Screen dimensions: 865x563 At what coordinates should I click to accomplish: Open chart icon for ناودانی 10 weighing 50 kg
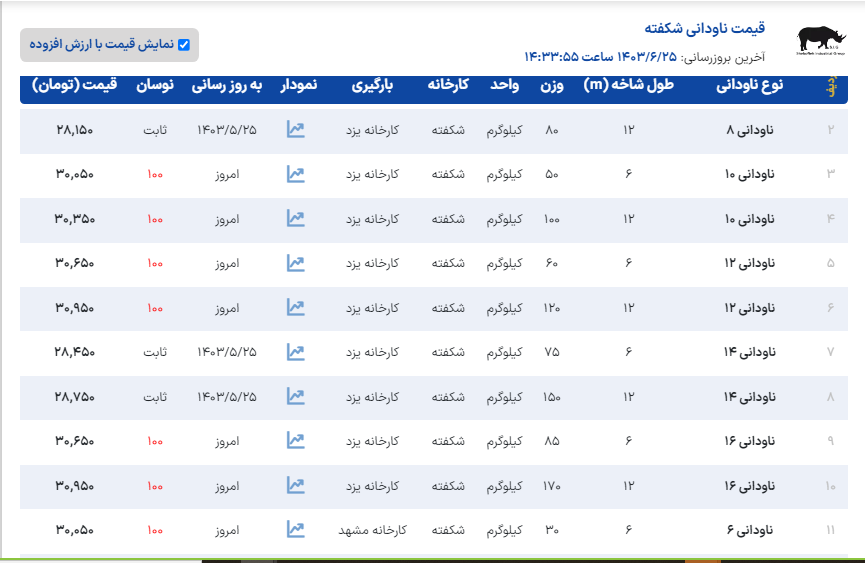click(295, 174)
